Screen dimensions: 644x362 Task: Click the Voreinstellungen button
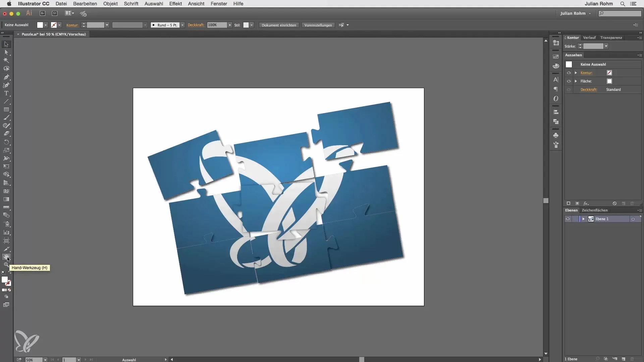(318, 25)
